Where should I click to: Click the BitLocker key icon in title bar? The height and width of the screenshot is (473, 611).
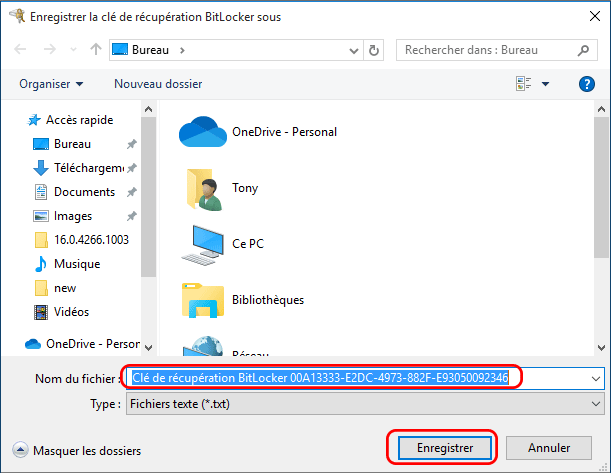point(17,16)
